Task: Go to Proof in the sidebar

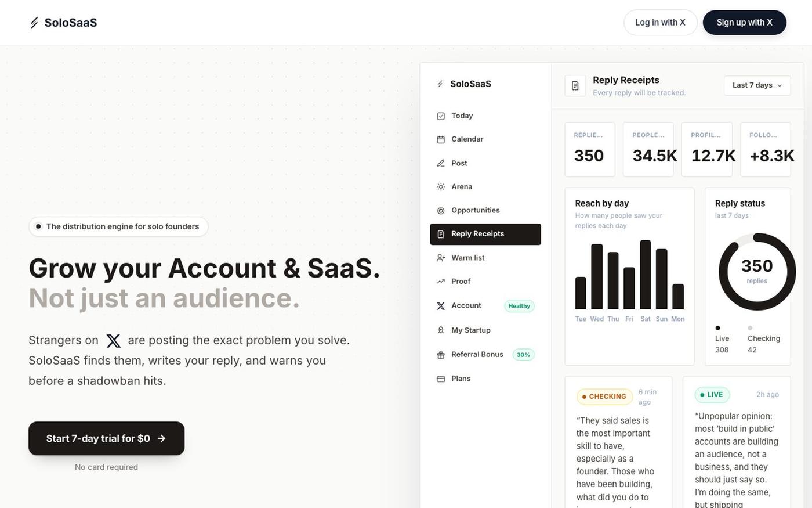Action: [x=485, y=282]
